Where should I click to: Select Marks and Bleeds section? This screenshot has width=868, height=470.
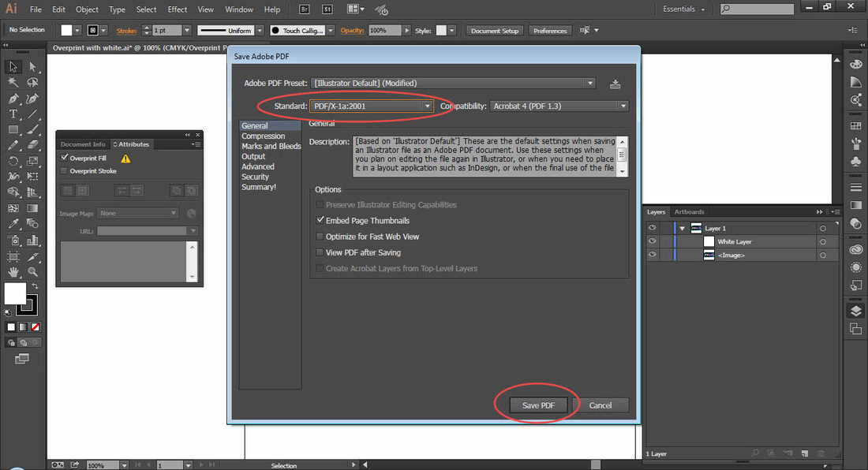coord(271,146)
